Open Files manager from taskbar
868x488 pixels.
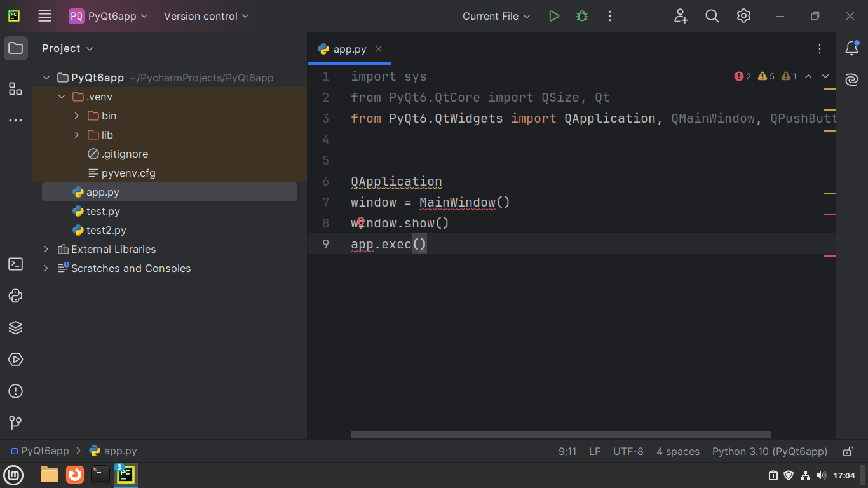[x=49, y=475]
